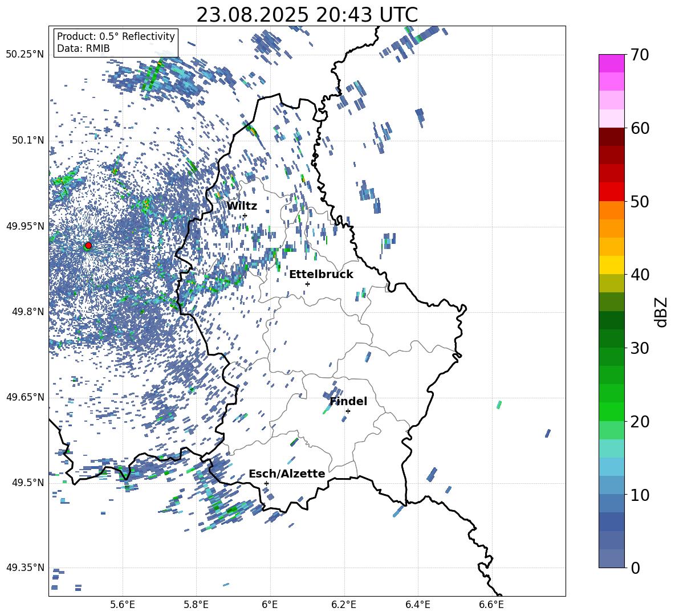Click the timestamp title 23.08.2025 20:43 UTC
The image size is (675, 616).
[x=307, y=15]
